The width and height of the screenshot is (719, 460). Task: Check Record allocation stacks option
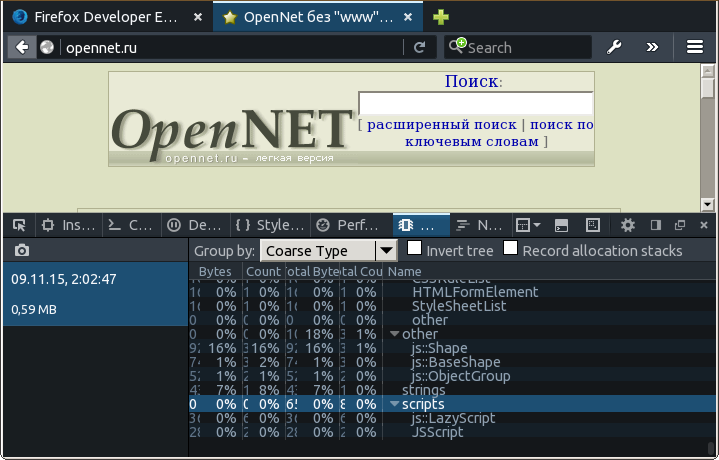pos(511,249)
